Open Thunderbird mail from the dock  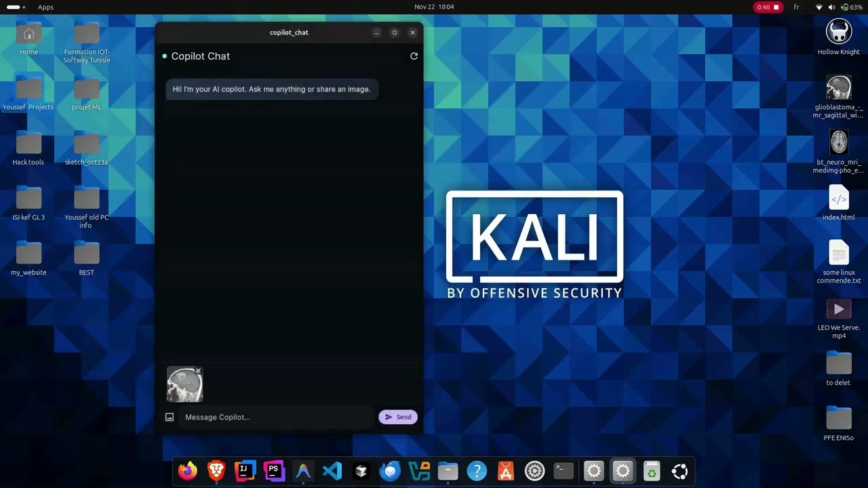coord(390,471)
